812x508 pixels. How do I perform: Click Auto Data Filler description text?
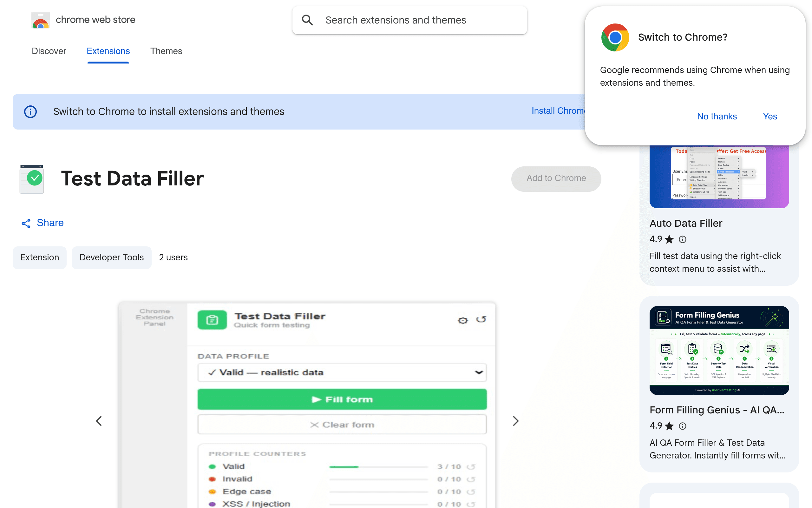(715, 262)
